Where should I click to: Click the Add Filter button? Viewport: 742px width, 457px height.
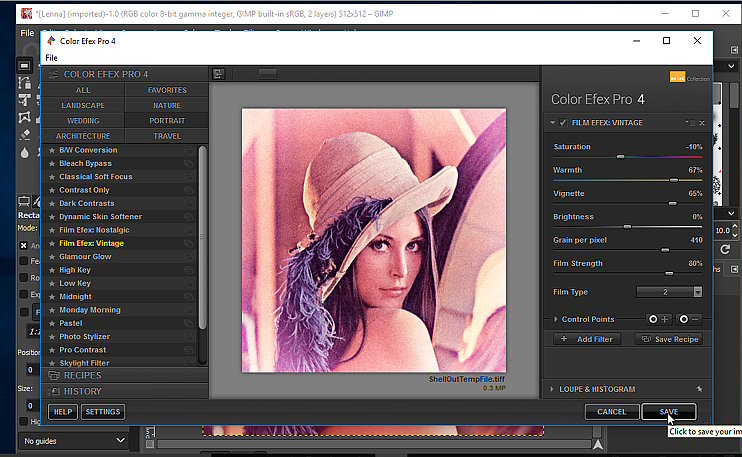click(x=587, y=339)
